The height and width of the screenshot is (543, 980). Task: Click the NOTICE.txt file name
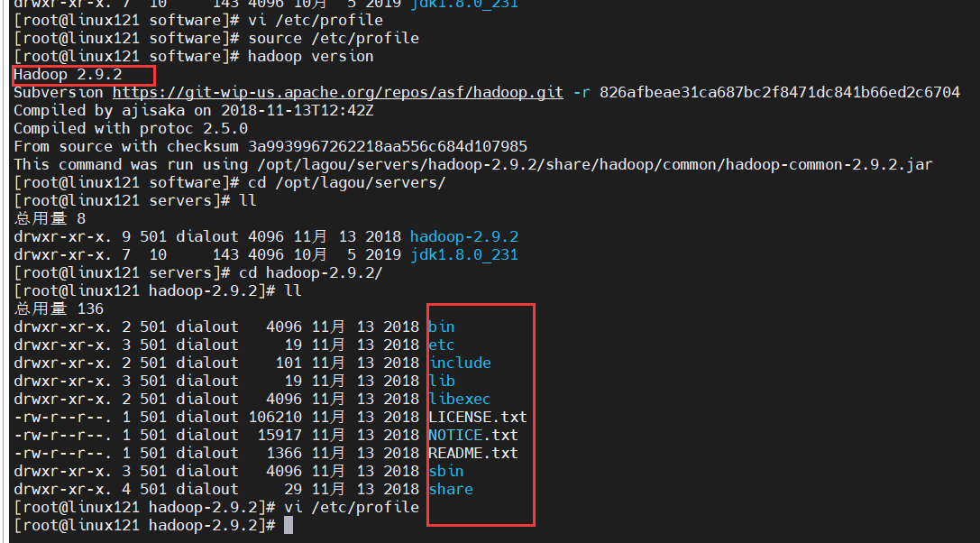(x=473, y=435)
